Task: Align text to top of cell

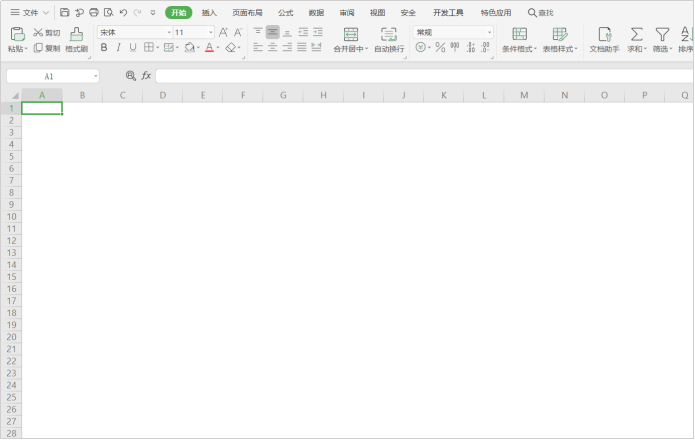Action: [258, 32]
